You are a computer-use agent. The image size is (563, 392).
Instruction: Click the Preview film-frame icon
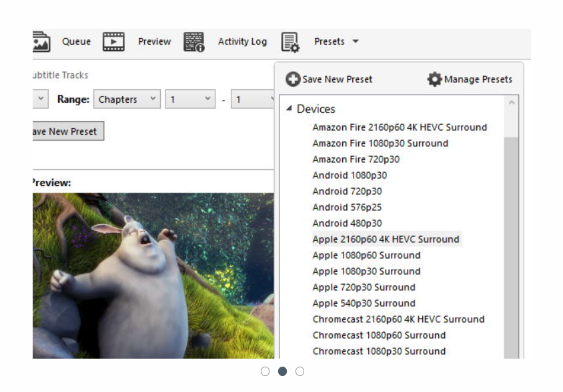[113, 41]
